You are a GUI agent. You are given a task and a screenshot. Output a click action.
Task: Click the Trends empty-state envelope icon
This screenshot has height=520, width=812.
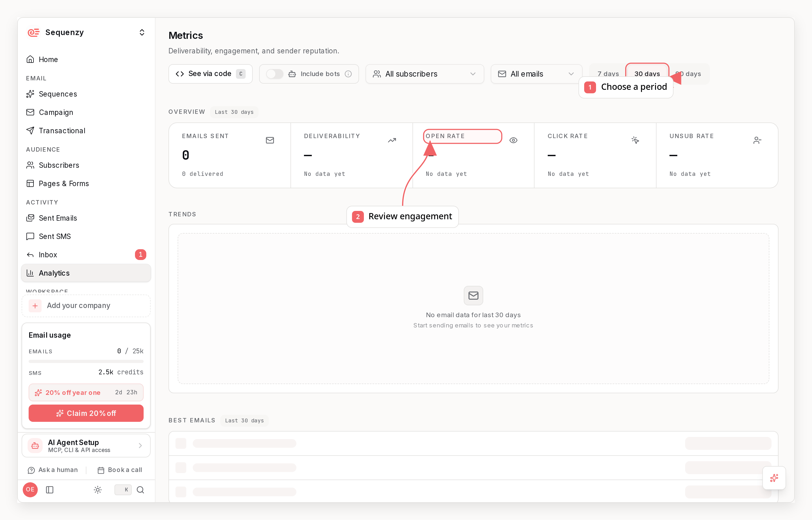click(473, 295)
